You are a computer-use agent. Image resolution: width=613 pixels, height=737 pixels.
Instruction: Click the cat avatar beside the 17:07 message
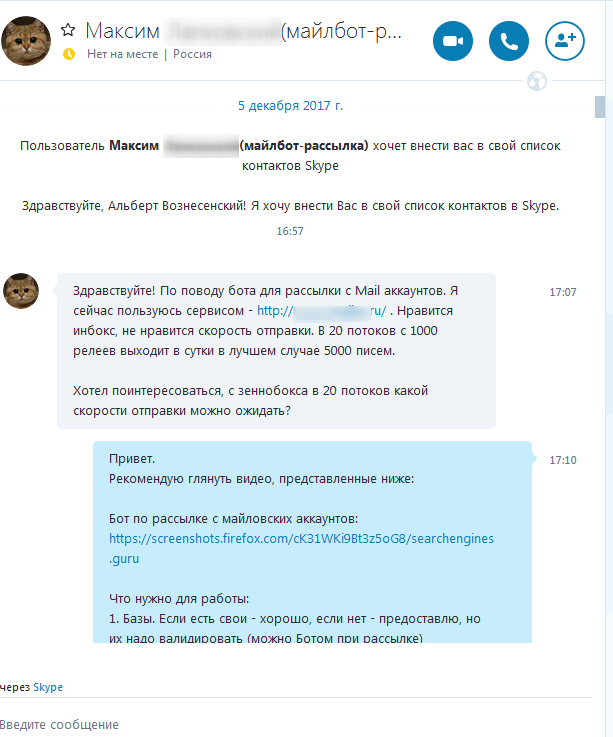[21, 291]
